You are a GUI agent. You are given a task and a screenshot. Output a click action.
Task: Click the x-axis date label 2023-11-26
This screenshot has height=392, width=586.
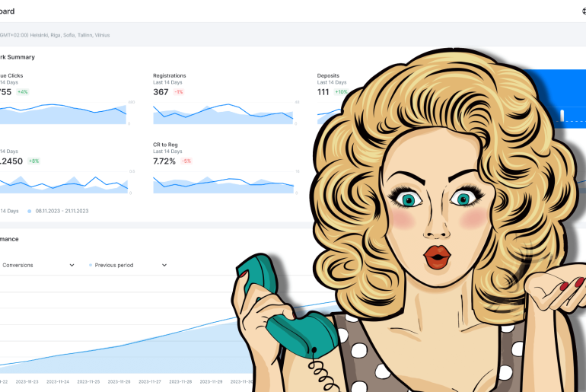[119, 382]
